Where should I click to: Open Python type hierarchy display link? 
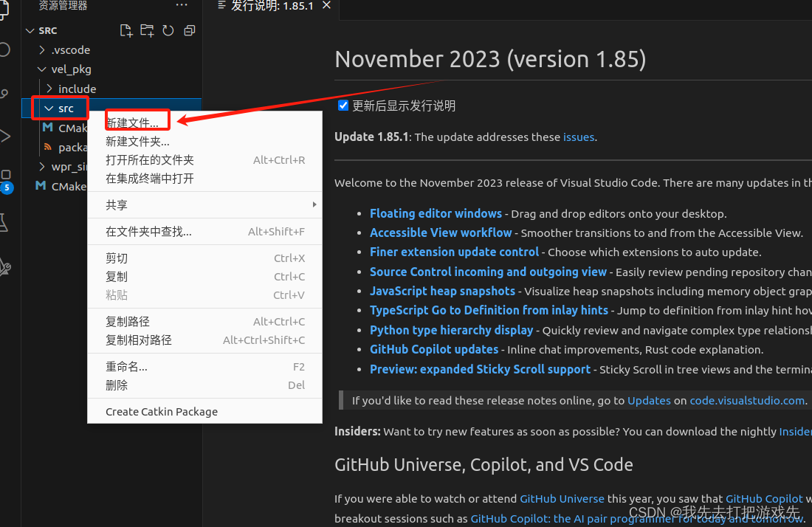tap(451, 330)
